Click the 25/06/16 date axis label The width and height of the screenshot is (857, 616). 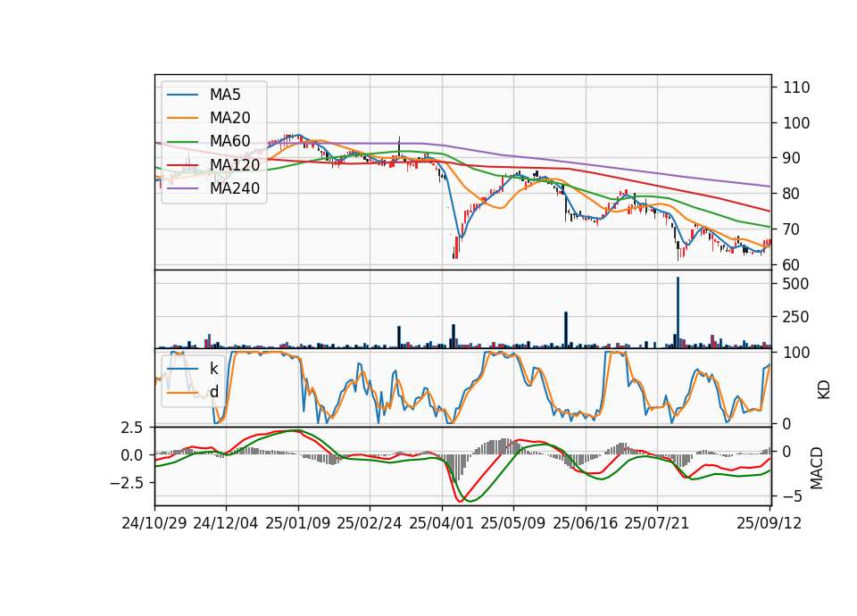click(586, 523)
